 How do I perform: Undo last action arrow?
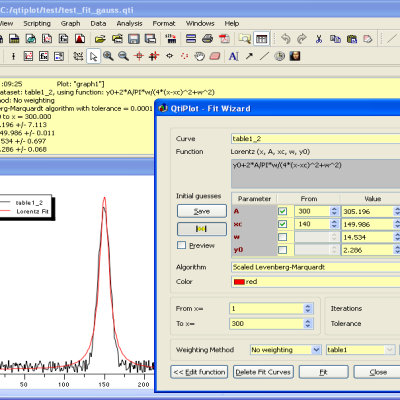pos(285,39)
